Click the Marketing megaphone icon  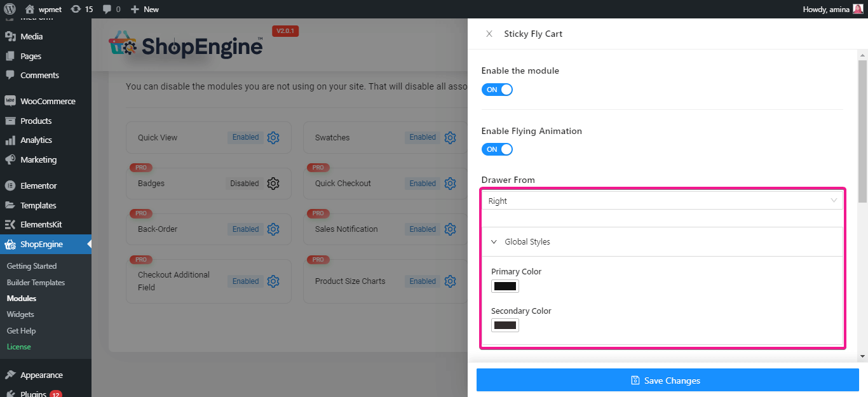pos(10,159)
